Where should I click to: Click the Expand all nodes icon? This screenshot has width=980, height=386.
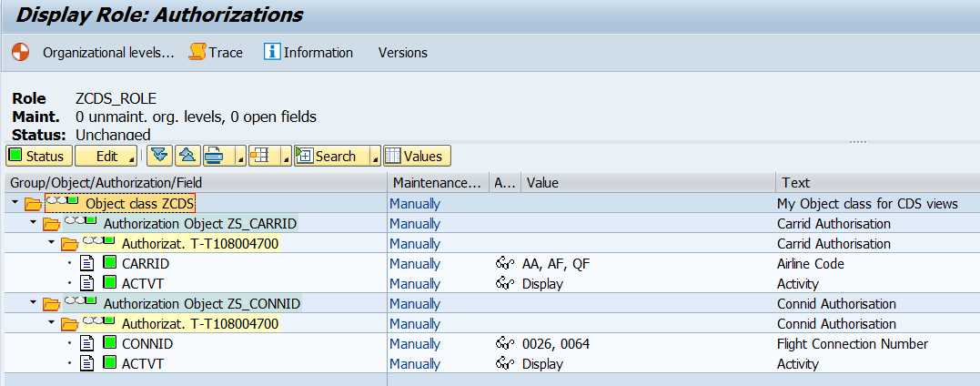coord(160,157)
